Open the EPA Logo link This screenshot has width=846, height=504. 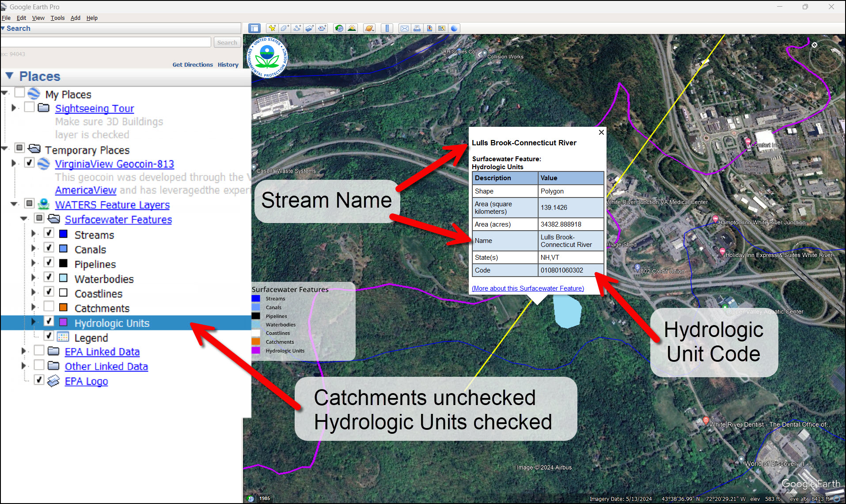pyautogui.click(x=86, y=381)
